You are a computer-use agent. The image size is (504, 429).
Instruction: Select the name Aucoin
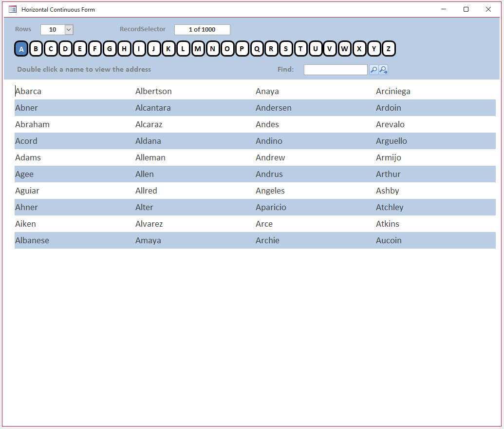click(389, 240)
